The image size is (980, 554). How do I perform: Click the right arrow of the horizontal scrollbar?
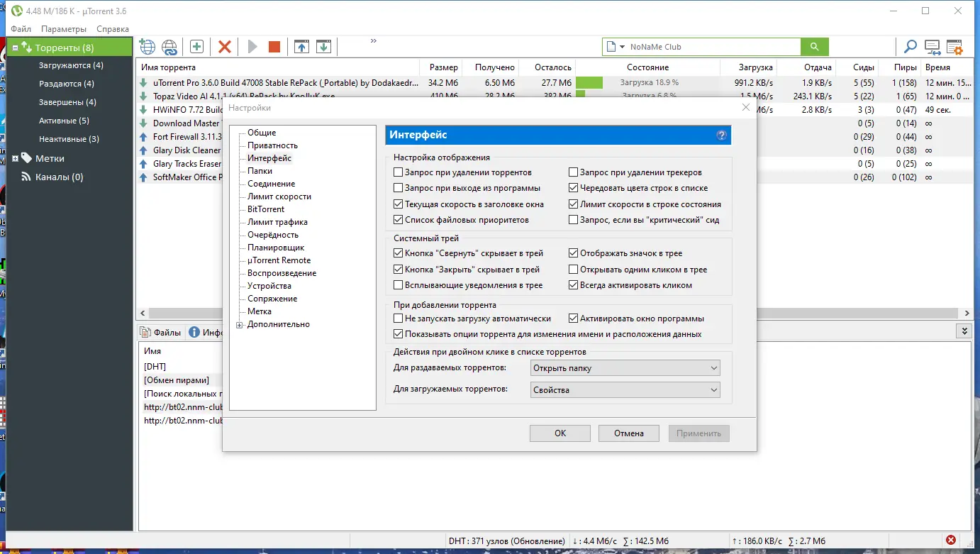click(967, 313)
